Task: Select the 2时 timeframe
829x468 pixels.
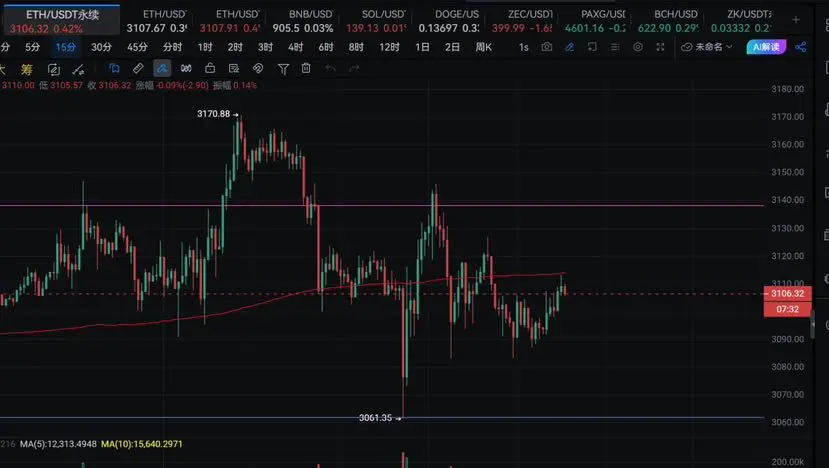Action: (x=235, y=47)
